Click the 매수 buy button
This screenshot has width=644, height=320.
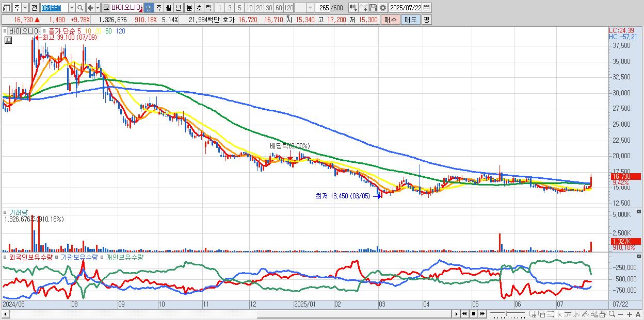pyautogui.click(x=391, y=20)
